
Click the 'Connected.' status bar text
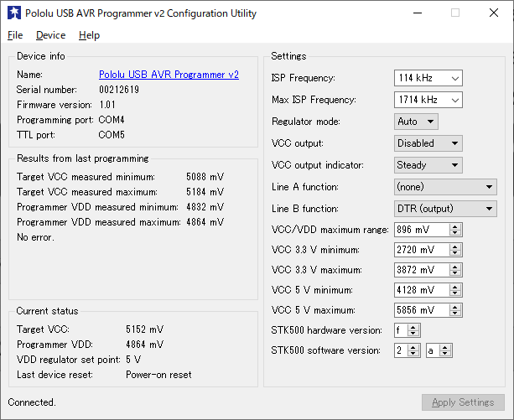point(32,402)
